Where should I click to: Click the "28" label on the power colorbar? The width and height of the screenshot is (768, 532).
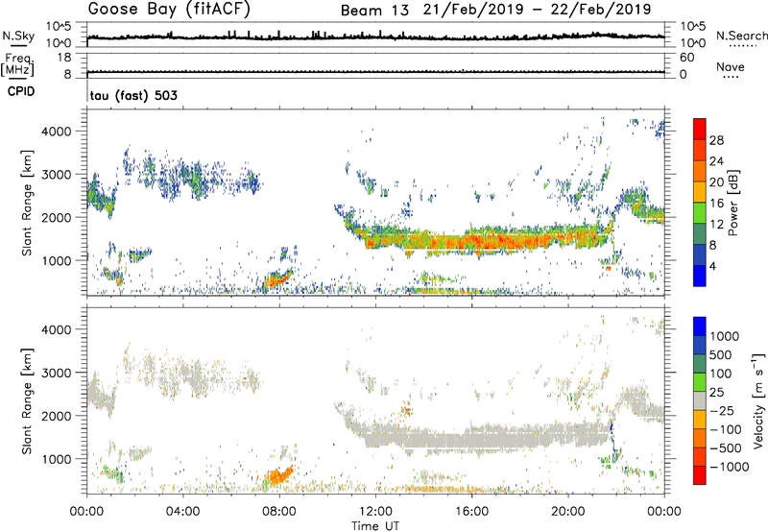pos(716,140)
